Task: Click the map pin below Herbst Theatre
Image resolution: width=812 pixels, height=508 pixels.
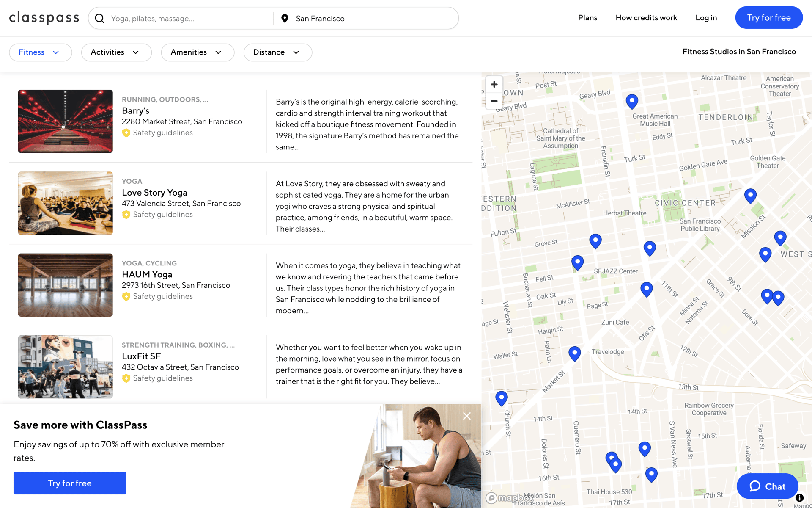Action: [650, 248]
